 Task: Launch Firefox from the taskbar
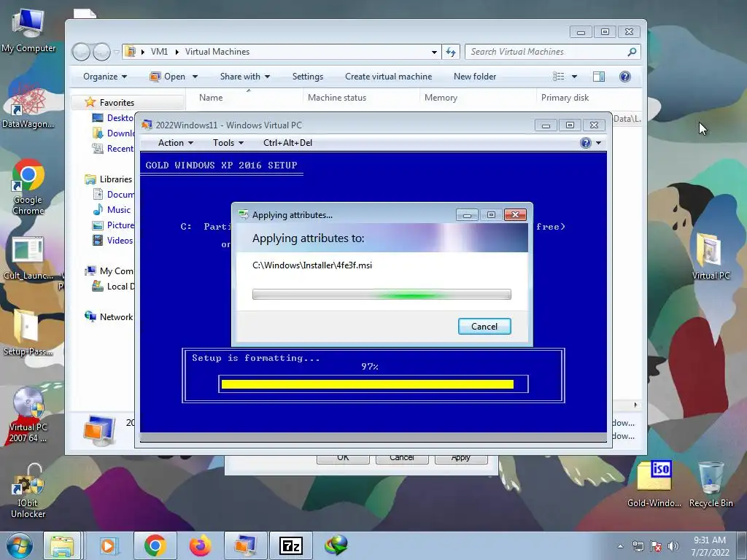click(x=200, y=545)
